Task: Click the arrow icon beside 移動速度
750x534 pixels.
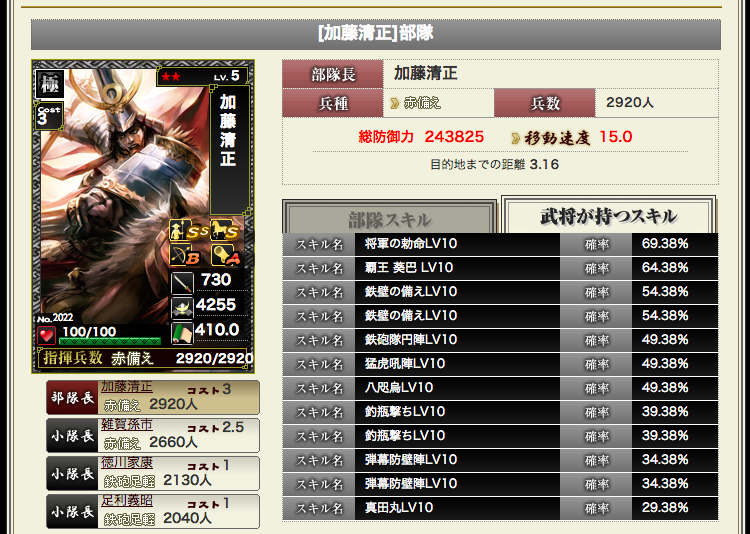Action: tap(515, 138)
